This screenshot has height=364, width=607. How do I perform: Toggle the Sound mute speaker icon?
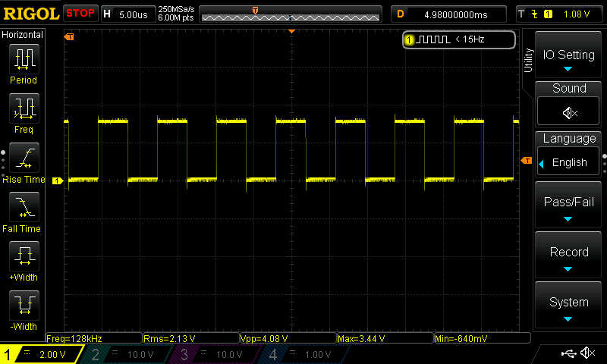[568, 111]
